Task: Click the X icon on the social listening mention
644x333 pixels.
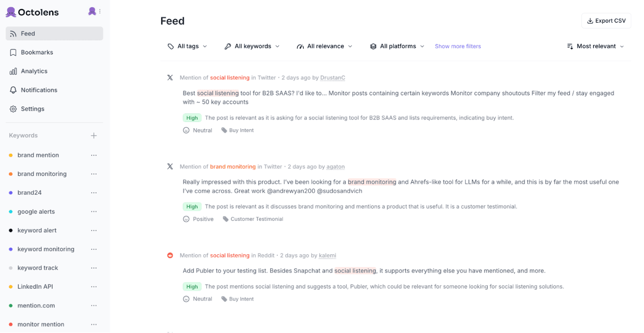Action: pyautogui.click(x=170, y=77)
